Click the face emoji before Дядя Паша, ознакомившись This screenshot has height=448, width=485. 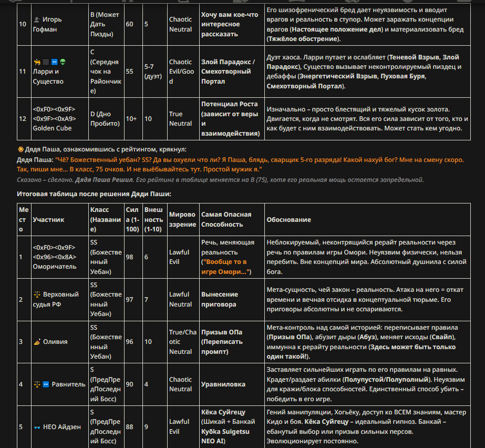point(20,149)
